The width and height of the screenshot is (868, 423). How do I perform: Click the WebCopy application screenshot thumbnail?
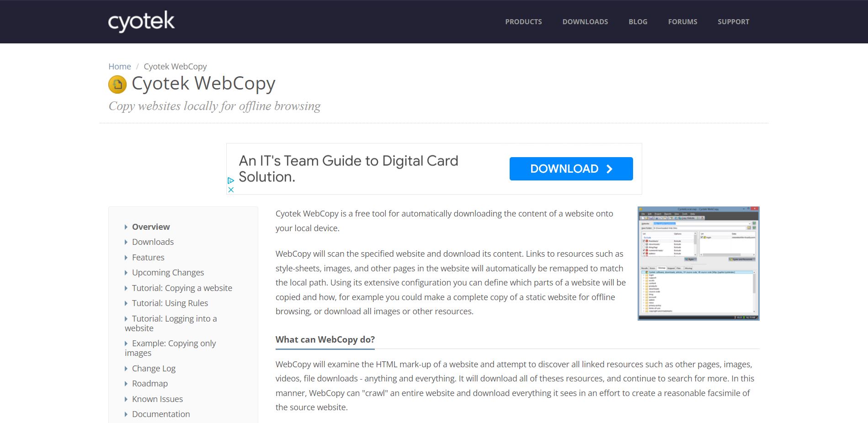click(x=698, y=264)
